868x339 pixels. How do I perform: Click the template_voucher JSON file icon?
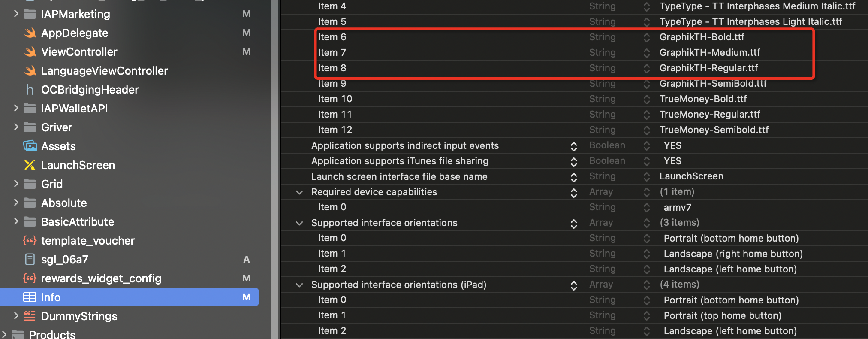pyautogui.click(x=30, y=241)
